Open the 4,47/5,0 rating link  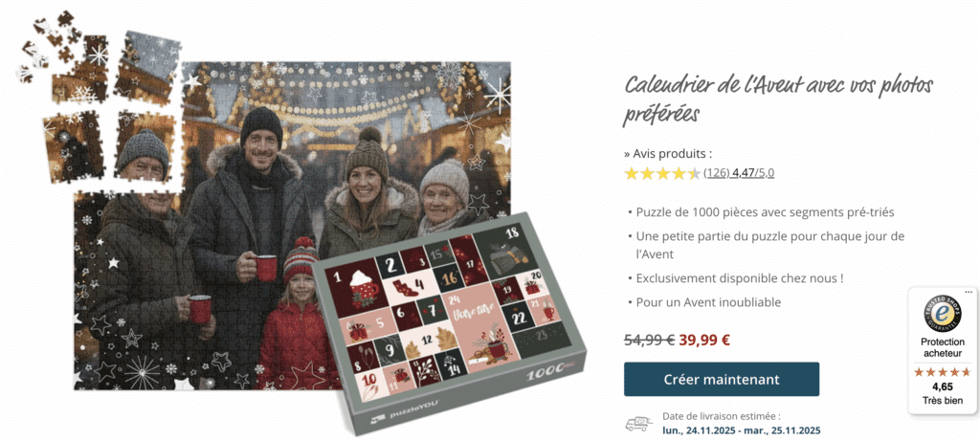[x=753, y=173]
